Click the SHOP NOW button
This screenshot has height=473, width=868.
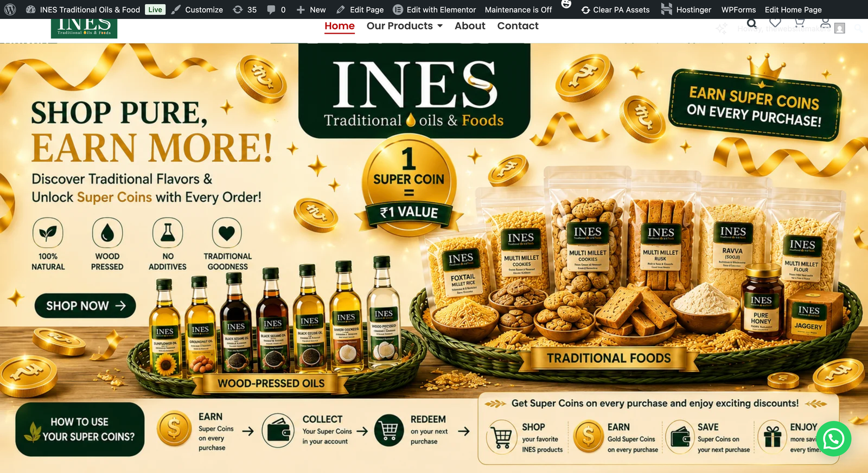[85, 306]
